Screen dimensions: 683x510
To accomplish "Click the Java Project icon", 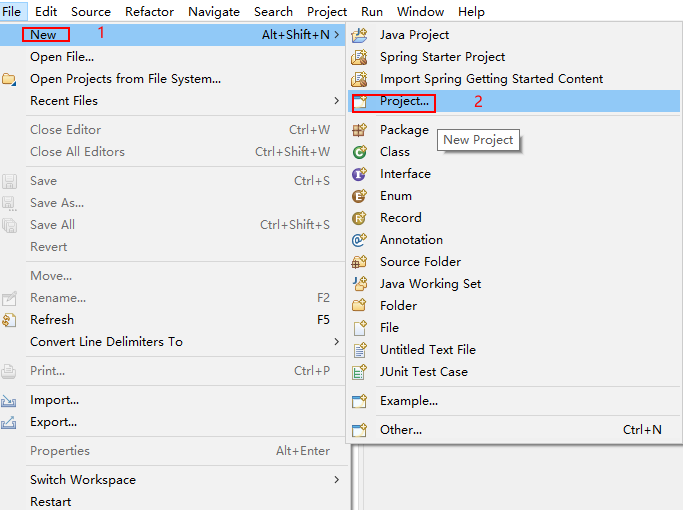I will [359, 35].
